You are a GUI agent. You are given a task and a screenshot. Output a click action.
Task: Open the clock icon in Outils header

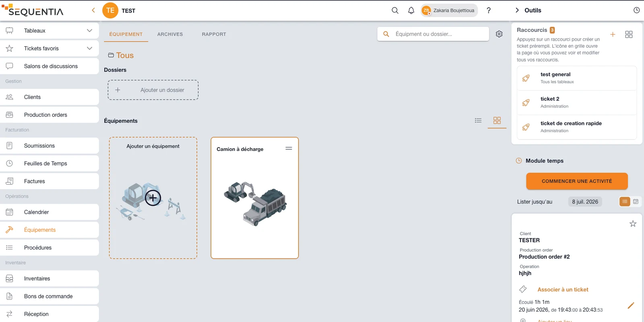click(636, 10)
